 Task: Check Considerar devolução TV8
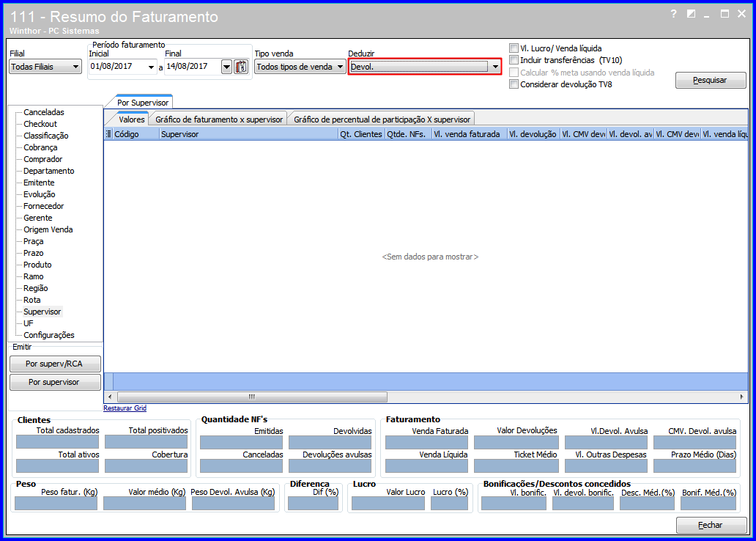[x=514, y=84]
